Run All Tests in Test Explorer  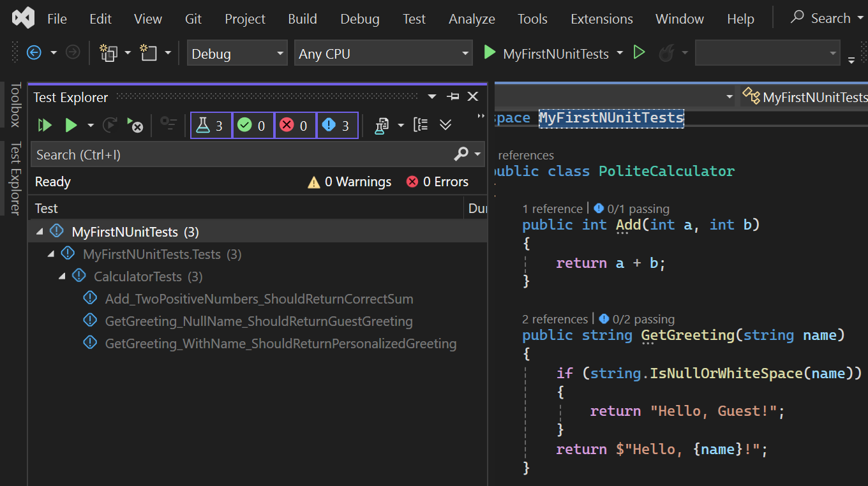click(45, 126)
